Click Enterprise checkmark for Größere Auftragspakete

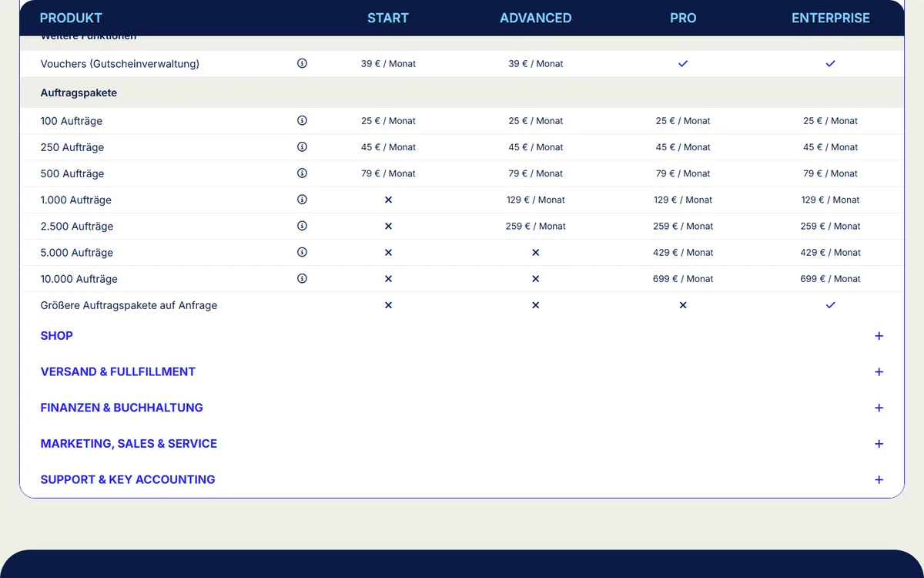point(830,305)
